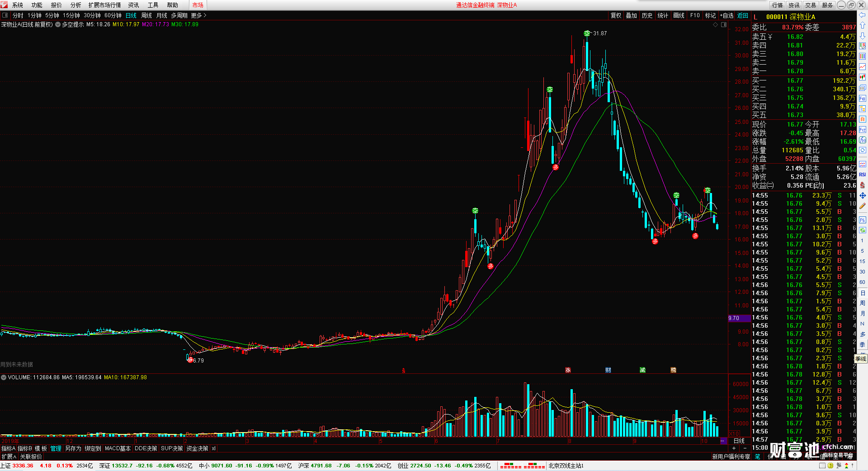This screenshot has width=868, height=471.
Task: Open the DDE决策 indicator tab
Action: click(x=146, y=448)
